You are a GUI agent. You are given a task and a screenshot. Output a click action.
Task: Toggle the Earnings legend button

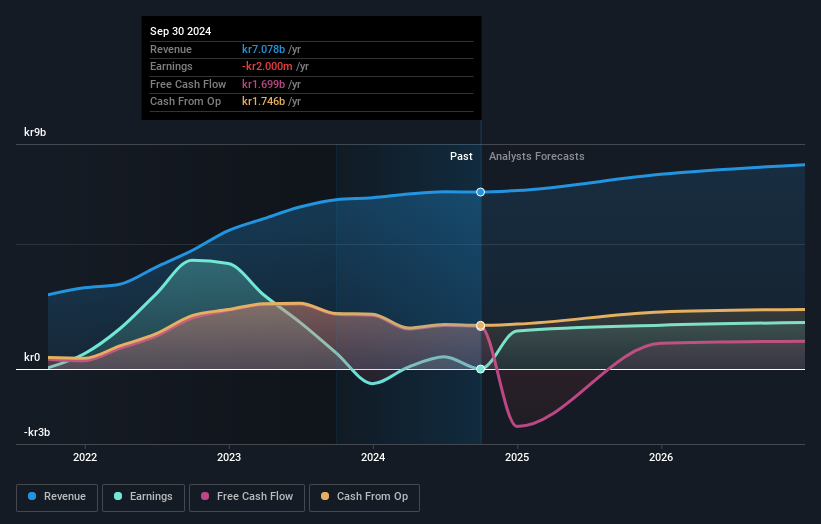pos(143,497)
